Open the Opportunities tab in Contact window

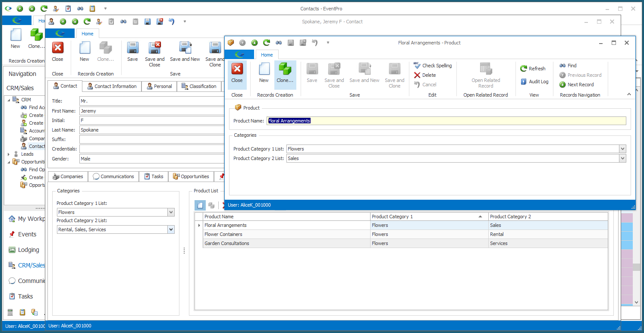click(191, 176)
